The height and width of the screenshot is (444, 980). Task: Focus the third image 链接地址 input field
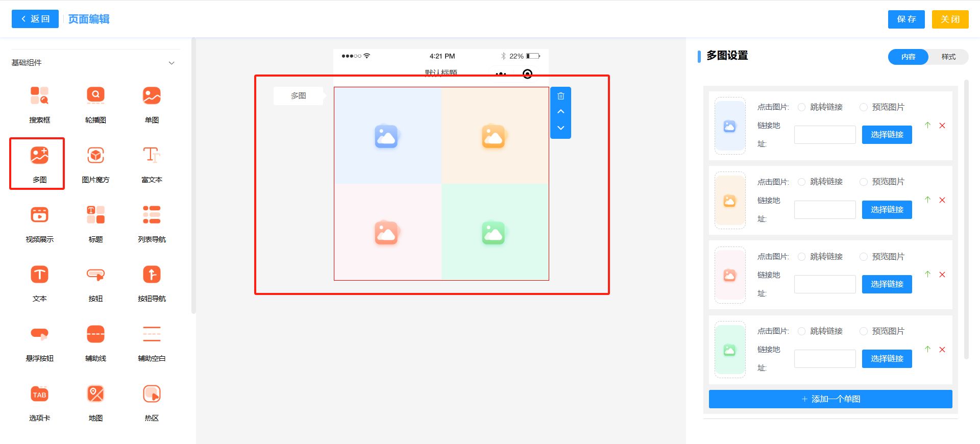tap(824, 284)
